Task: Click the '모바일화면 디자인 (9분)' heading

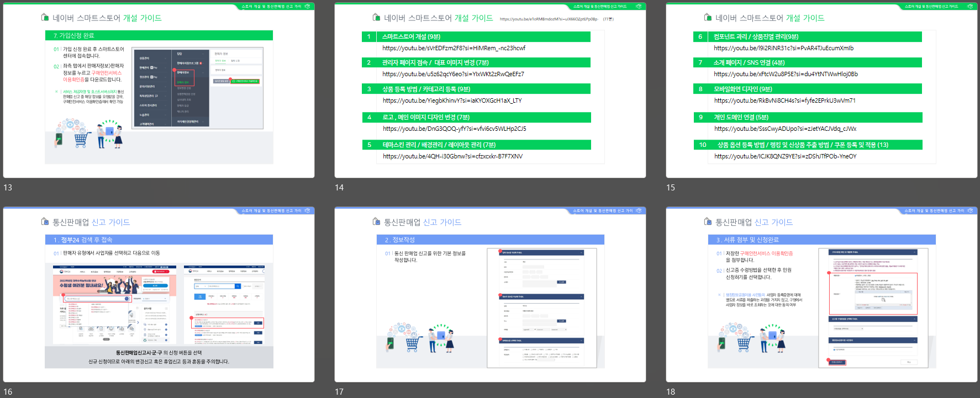Action: tap(742, 89)
